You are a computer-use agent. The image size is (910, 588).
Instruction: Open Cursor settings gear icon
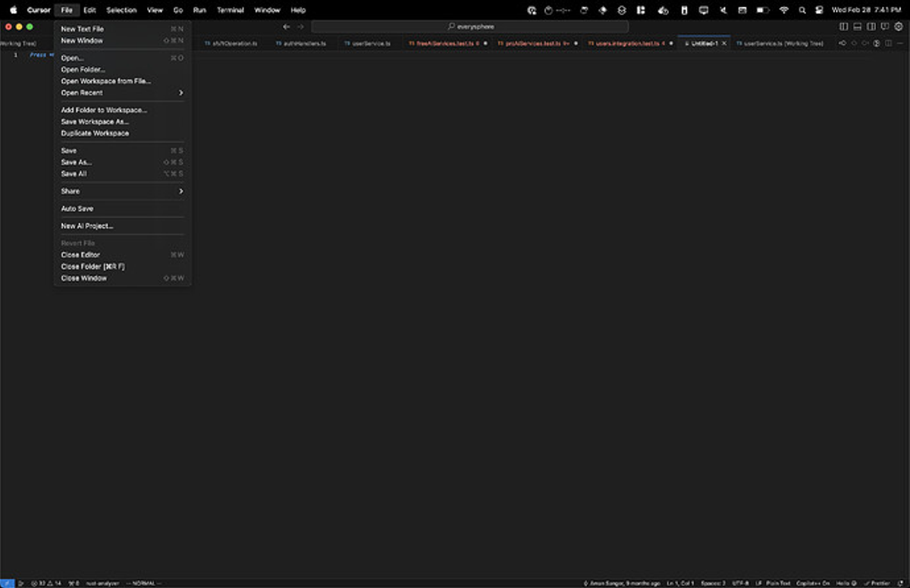899,27
